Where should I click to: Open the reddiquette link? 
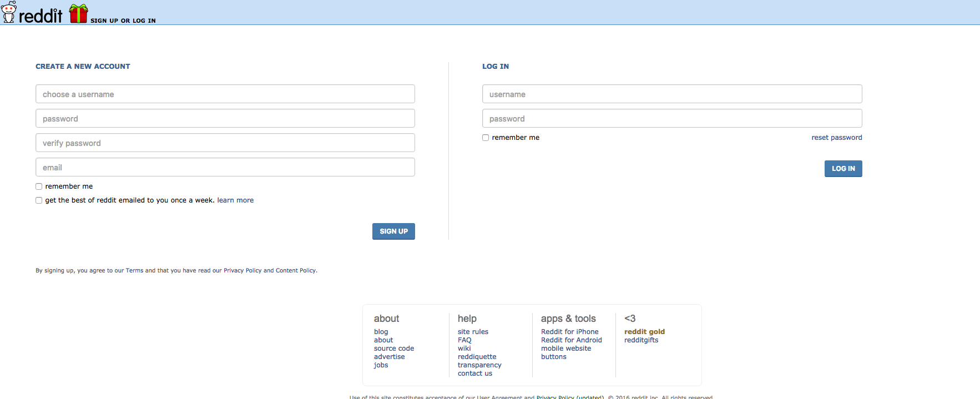[477, 357]
